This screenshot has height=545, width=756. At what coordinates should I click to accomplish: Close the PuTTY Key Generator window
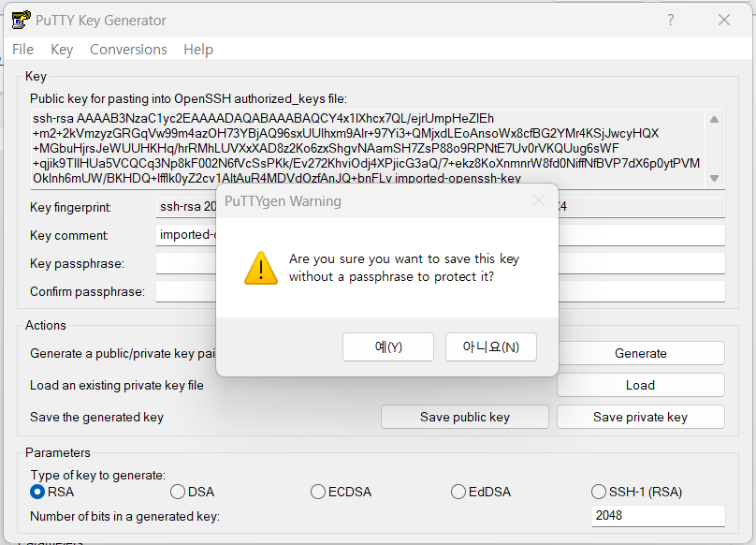tap(724, 20)
